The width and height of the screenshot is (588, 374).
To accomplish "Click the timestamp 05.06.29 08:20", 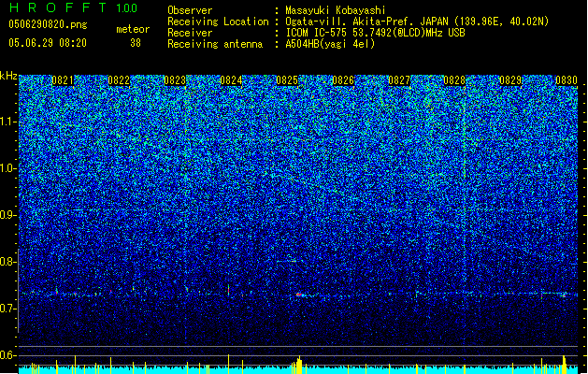I will [48, 43].
